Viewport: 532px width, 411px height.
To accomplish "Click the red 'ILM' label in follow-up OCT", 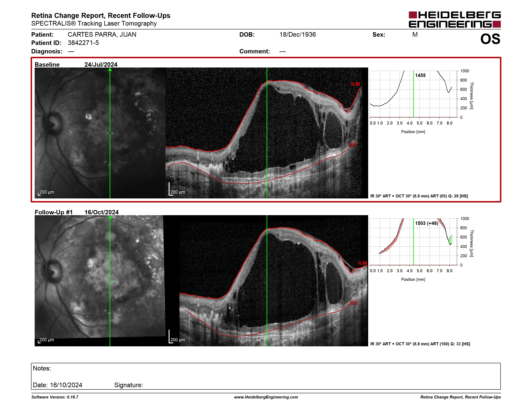I will (362, 263).
